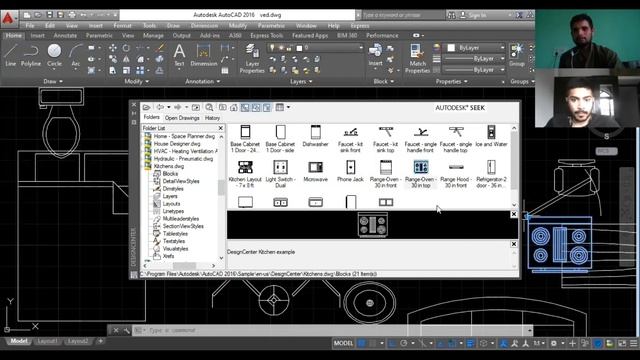Expand the Properties panel
Image resolution: width=640 pixels, height=360 pixels.
tap(451, 82)
